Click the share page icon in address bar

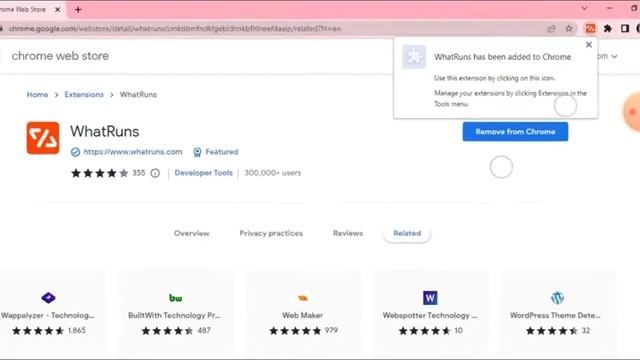click(x=551, y=29)
